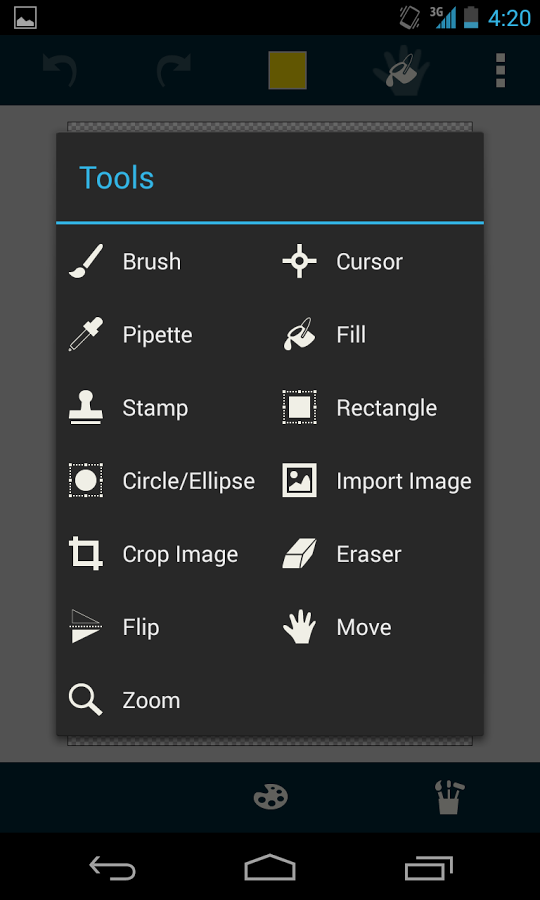Image resolution: width=540 pixels, height=900 pixels.
Task: Pick the Pipette eyedropper icon
Action: (86, 334)
